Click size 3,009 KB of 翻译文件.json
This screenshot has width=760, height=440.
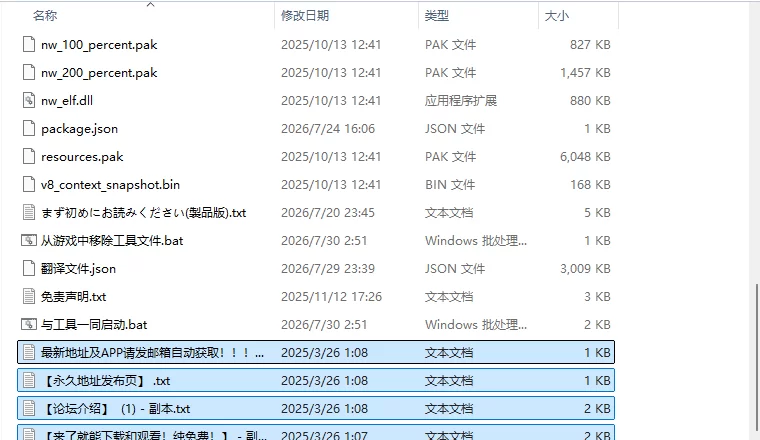coord(585,269)
